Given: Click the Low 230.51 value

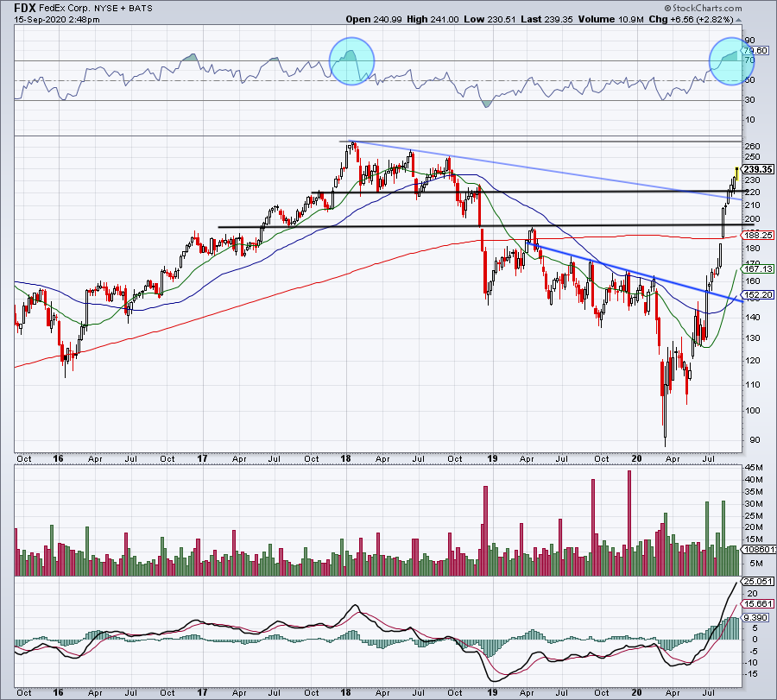Looking at the screenshot, I should point(490,19).
